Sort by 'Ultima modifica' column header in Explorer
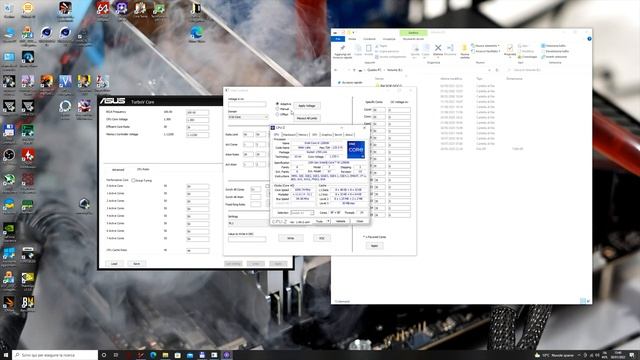 (451, 78)
